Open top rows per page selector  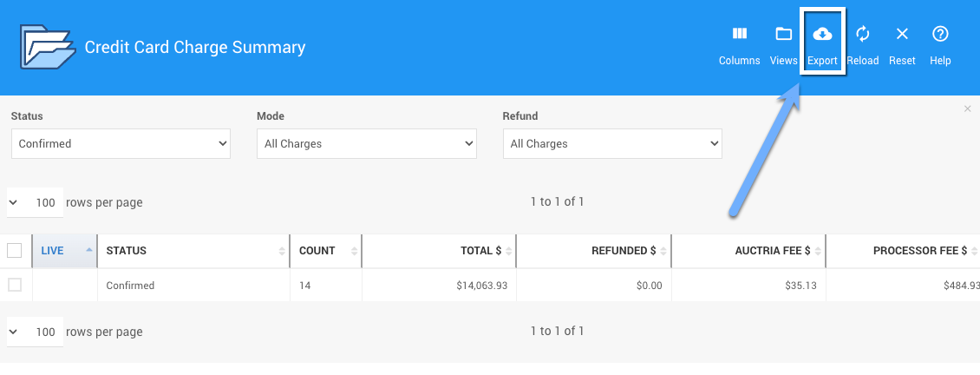35,202
